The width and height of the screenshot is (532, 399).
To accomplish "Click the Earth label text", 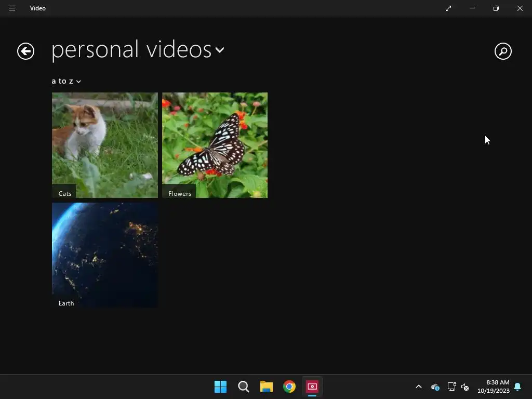I will pos(66,303).
